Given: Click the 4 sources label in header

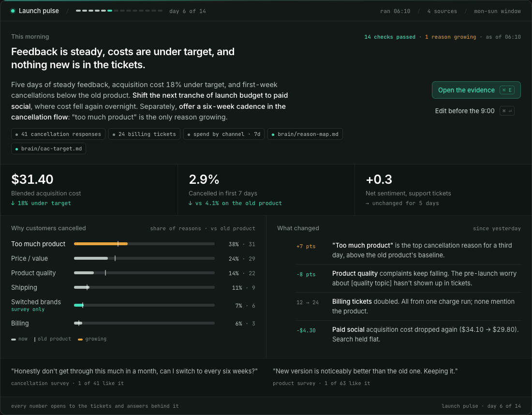Looking at the screenshot, I should (442, 11).
